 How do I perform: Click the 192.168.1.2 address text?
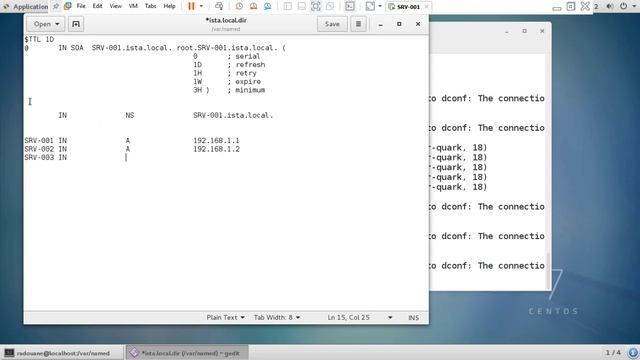(x=216, y=149)
